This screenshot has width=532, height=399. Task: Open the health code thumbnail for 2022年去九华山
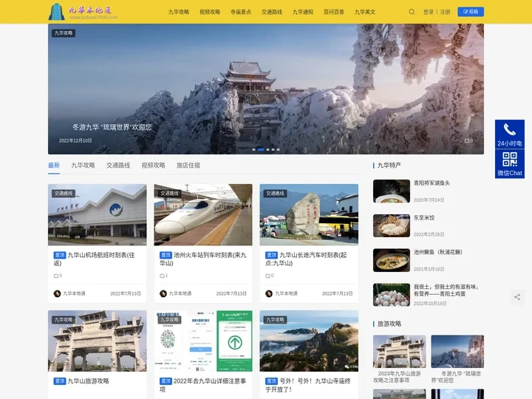[x=203, y=341]
